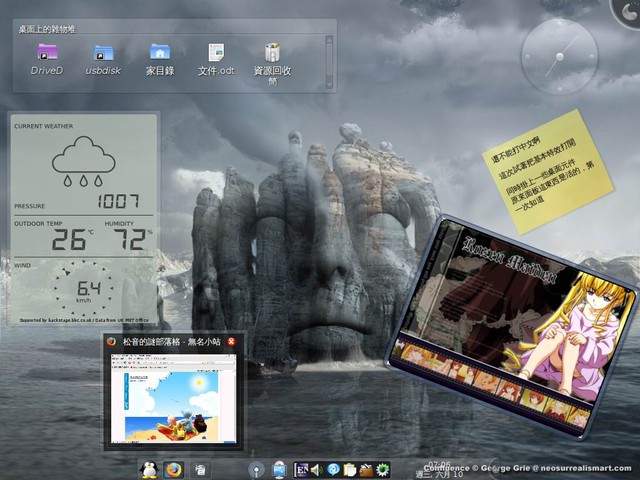Click the Firefox window preview thumbnail

click(x=174, y=398)
